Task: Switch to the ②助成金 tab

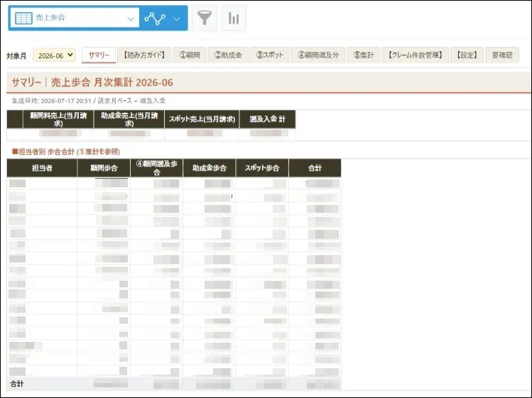Action: pos(228,55)
